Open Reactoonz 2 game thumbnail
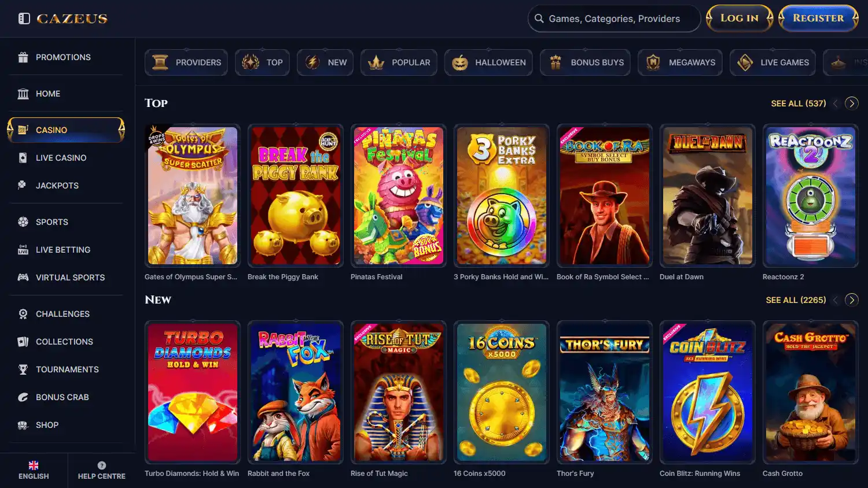Screen dimensions: 868x488 tap(811, 196)
